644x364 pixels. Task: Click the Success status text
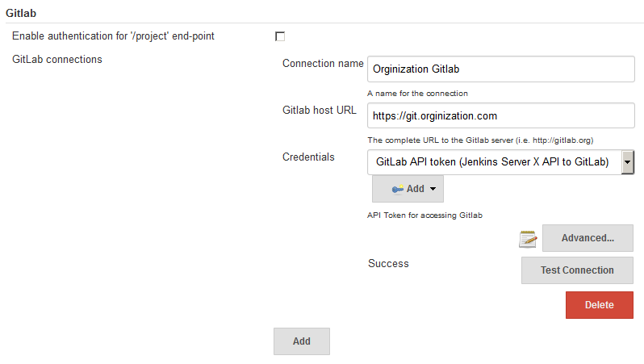388,263
